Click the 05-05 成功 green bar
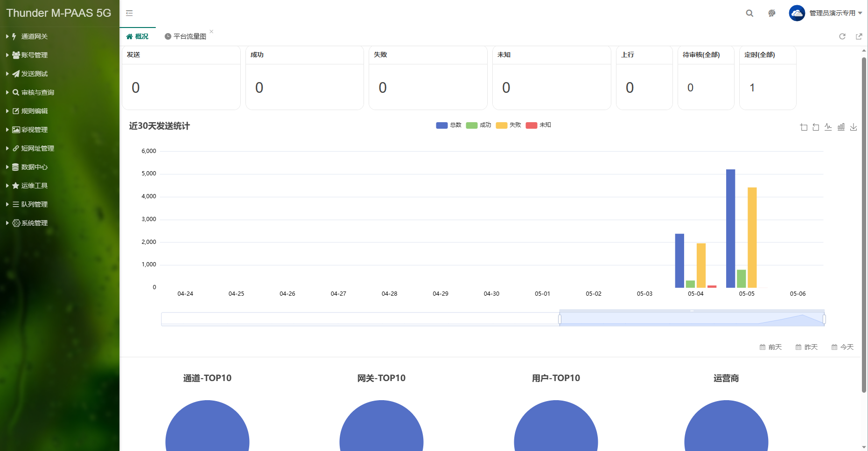The width and height of the screenshot is (868, 451). point(741,278)
